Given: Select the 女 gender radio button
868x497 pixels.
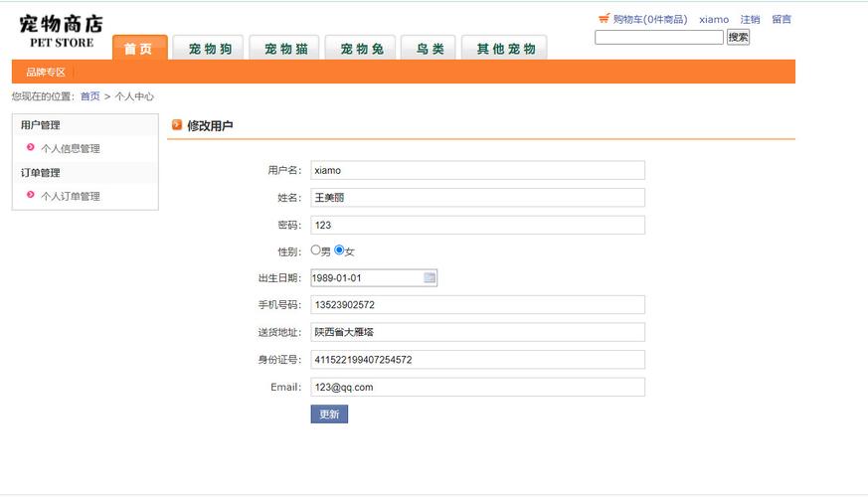Looking at the screenshot, I should click(339, 250).
